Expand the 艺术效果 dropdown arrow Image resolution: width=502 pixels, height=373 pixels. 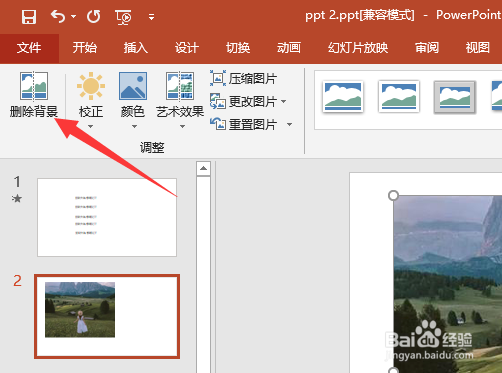click(x=182, y=127)
